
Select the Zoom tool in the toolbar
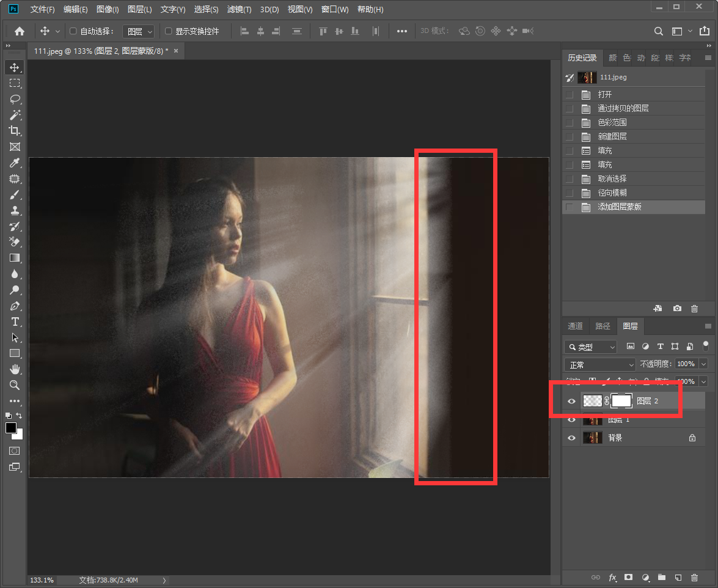tap(15, 385)
